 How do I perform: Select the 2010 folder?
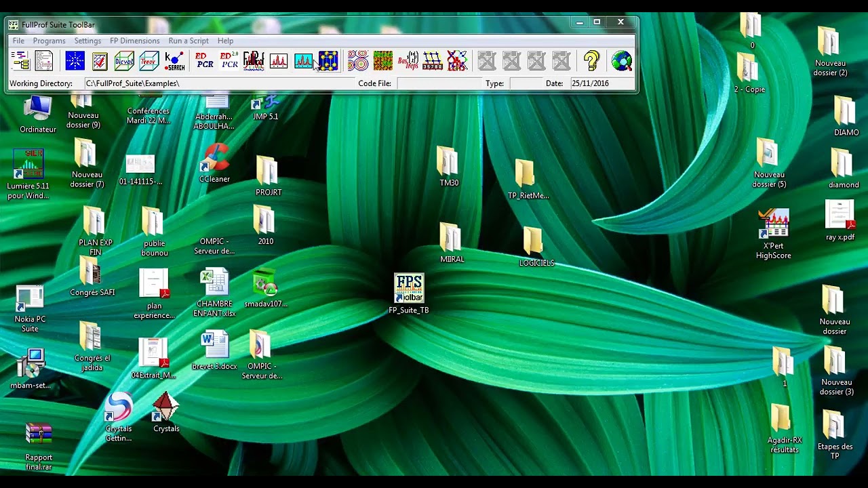coord(265,225)
